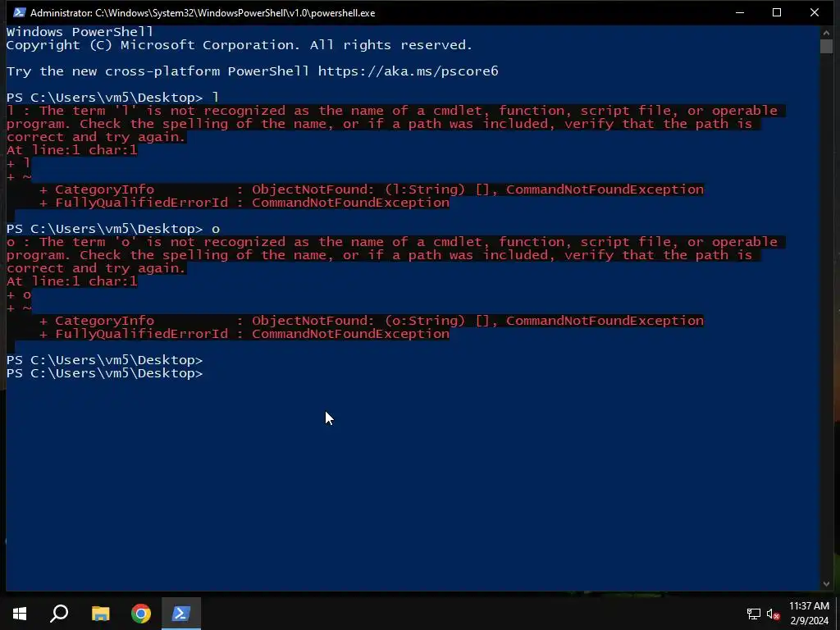Minimize the PowerShell window
This screenshot has height=630, width=840.
coord(740,12)
